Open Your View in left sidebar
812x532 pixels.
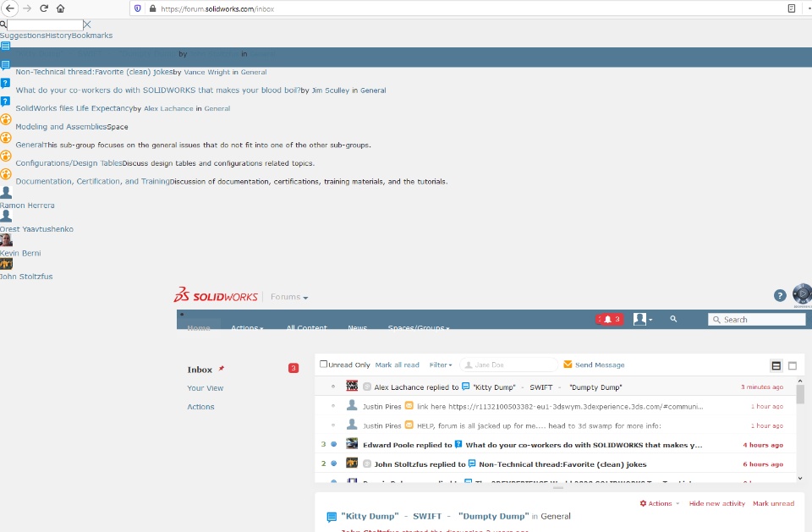205,387
